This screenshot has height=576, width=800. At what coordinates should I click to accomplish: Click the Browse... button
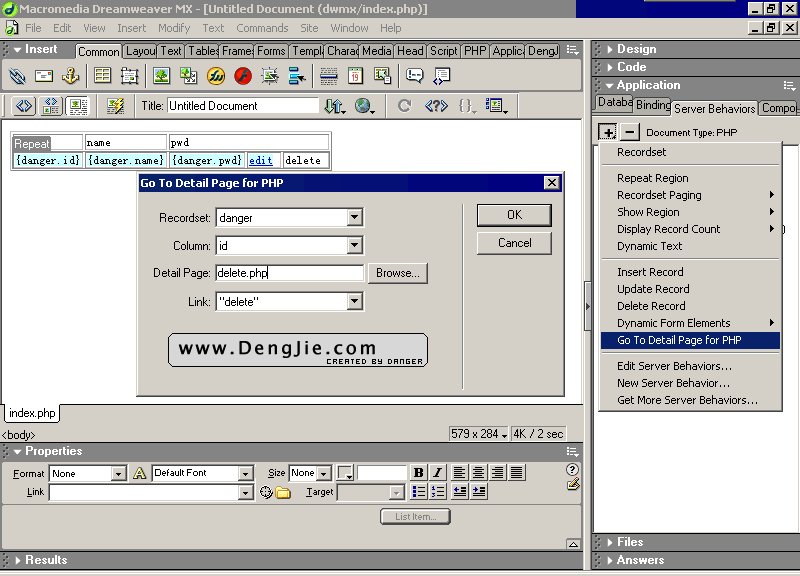[398, 273]
